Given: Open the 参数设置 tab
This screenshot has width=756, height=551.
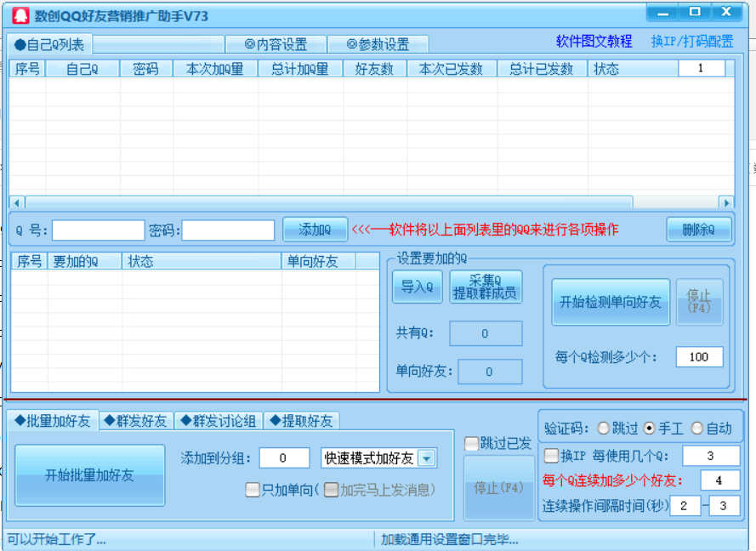Looking at the screenshot, I should [378, 44].
